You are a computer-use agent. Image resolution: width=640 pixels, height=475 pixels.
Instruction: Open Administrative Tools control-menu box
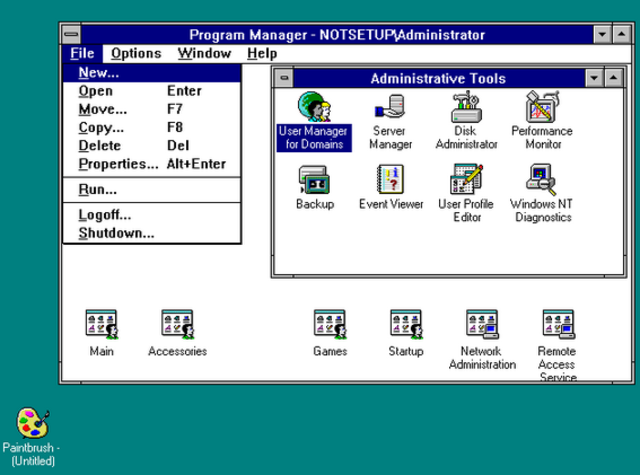[284, 78]
